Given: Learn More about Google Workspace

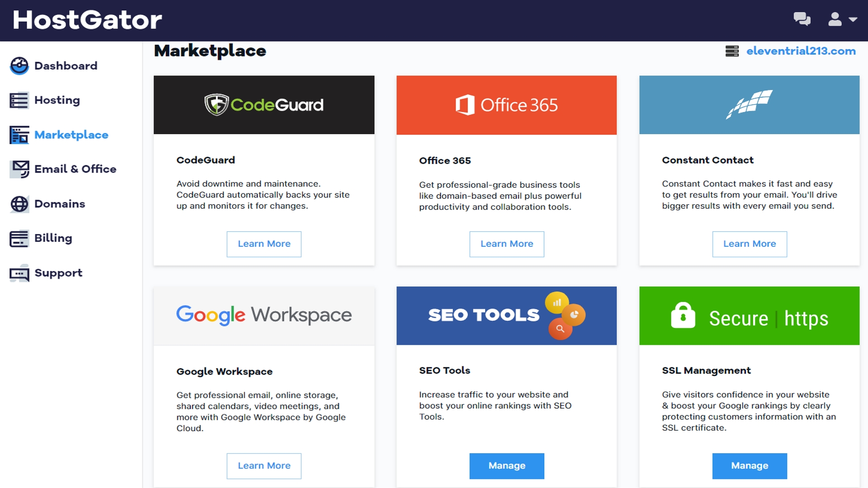Looking at the screenshot, I should click(264, 466).
